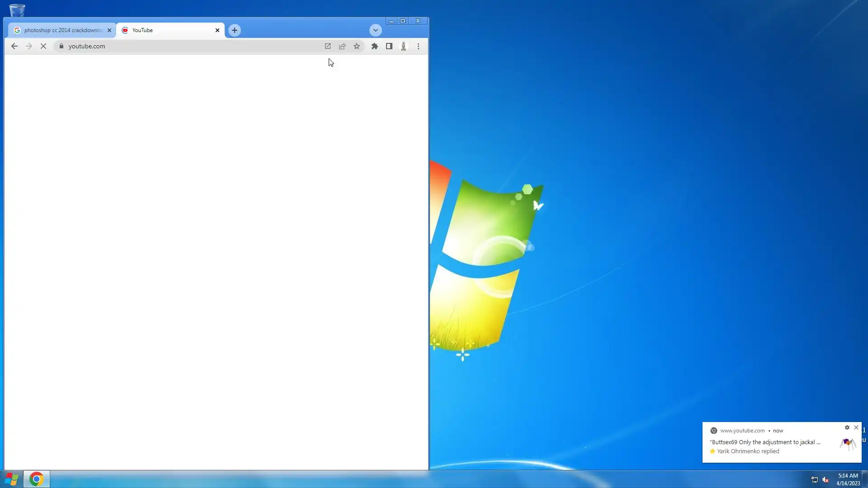Open the Chrome three-dot menu
The image size is (868, 488).
(418, 46)
